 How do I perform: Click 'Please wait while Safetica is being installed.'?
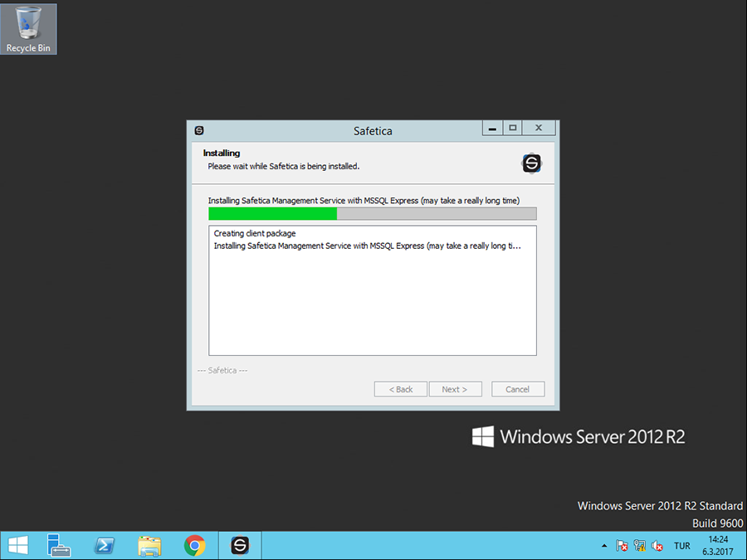[284, 166]
